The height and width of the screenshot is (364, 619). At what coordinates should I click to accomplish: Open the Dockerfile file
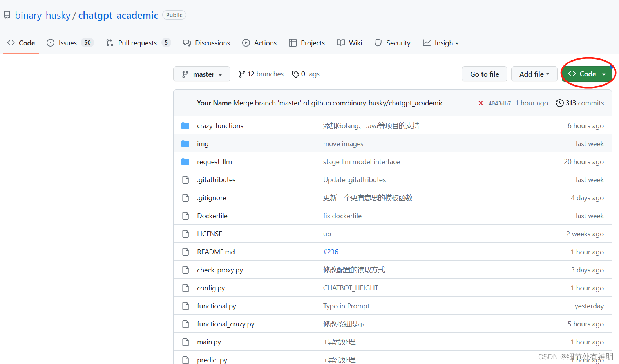pos(212,216)
